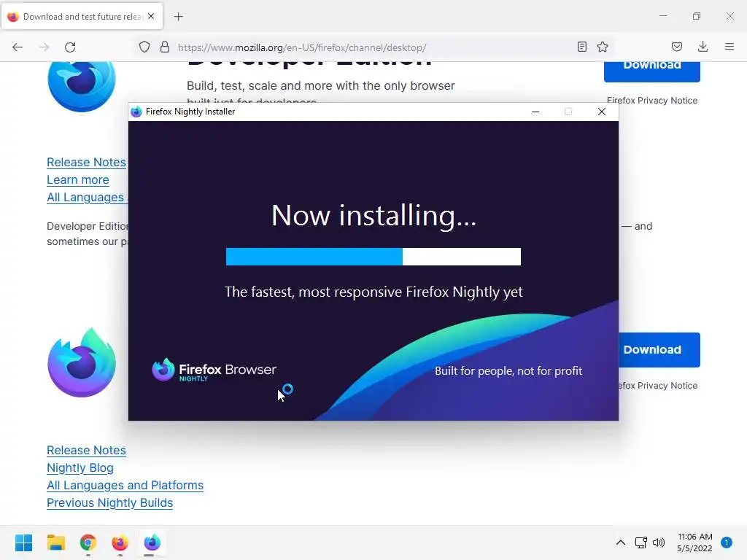Click the Firefox Nightly Installer title bar icon

pyautogui.click(x=136, y=112)
